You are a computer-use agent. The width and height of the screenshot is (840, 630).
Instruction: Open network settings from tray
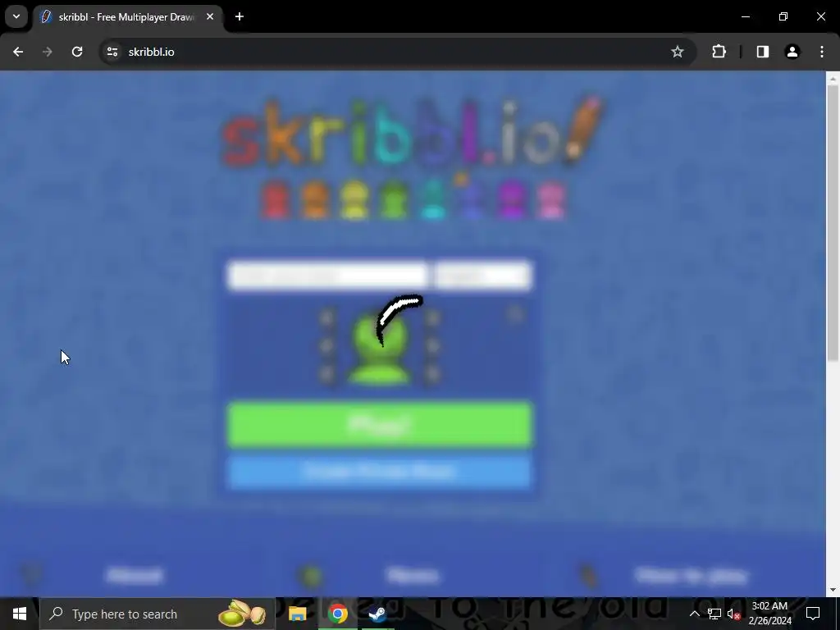point(714,614)
